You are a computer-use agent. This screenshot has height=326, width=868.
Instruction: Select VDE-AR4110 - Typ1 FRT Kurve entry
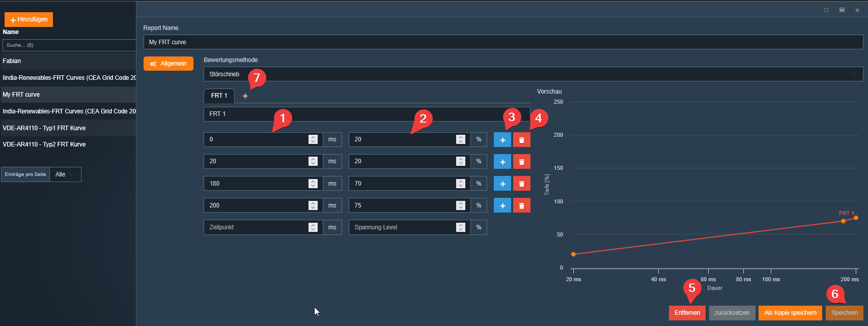[x=44, y=128]
